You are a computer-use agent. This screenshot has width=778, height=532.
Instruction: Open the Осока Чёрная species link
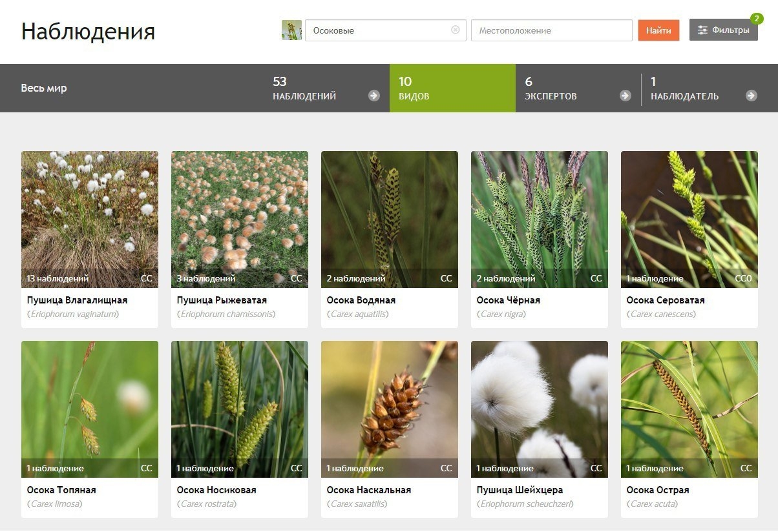click(508, 300)
